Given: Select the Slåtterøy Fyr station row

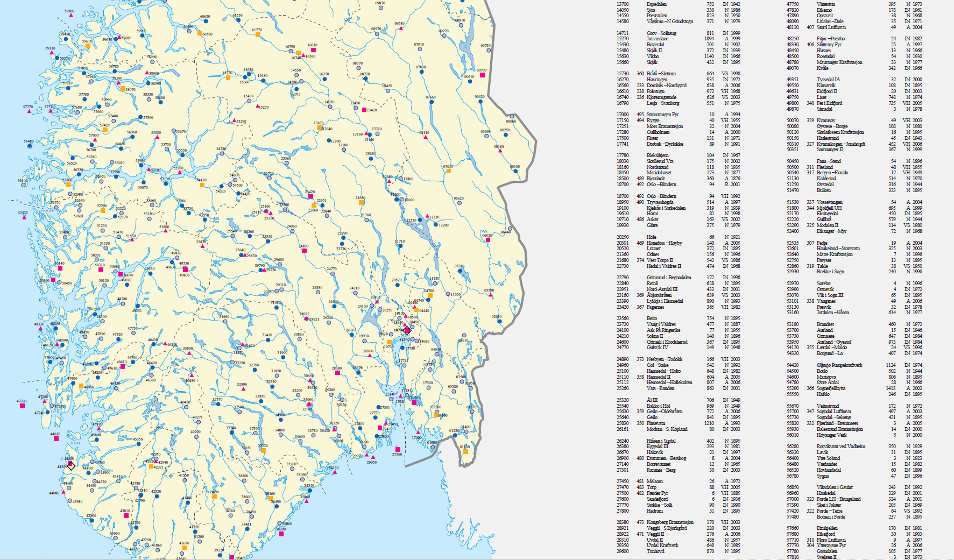Looking at the screenshot, I should click(854, 45).
